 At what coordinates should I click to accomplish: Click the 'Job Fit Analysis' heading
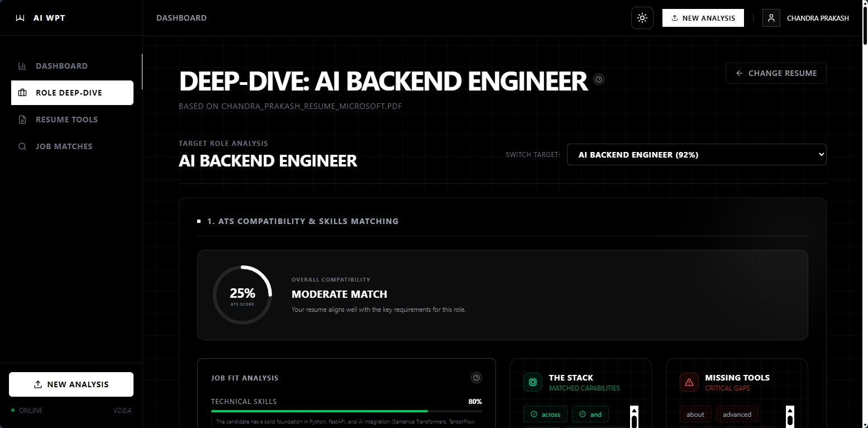(x=245, y=378)
